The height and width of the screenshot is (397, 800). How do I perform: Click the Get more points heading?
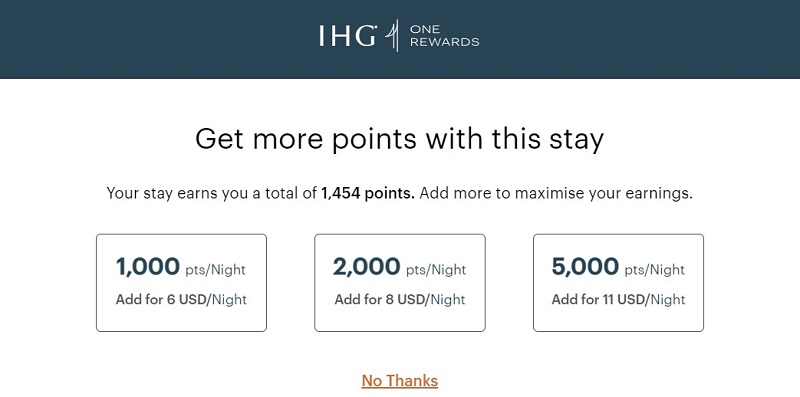[399, 139]
